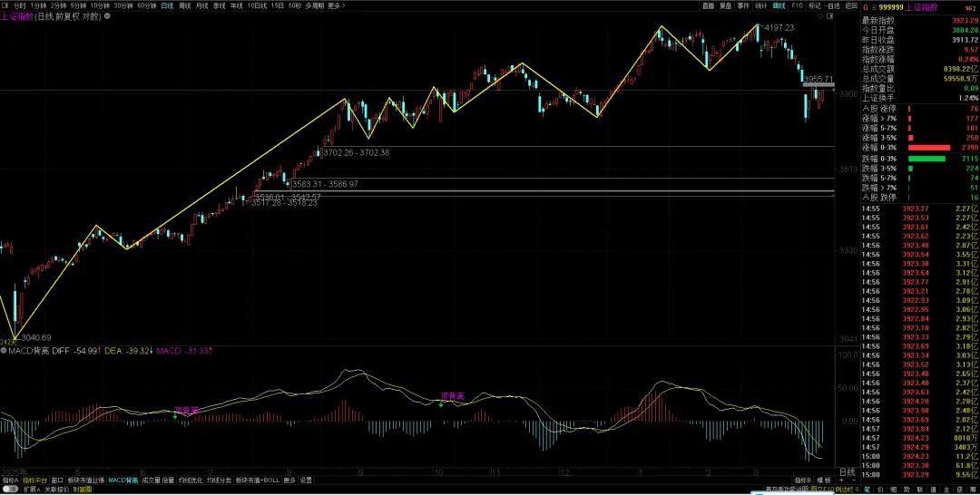Switch chart to 5分钟 period
Image resolution: width=980 pixels, height=495 pixels.
coord(79,5)
